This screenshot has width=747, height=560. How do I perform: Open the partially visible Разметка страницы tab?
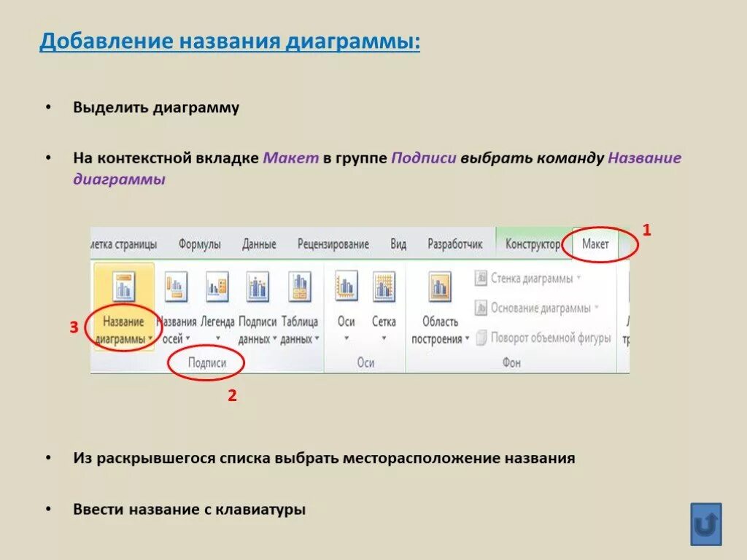[x=124, y=244]
